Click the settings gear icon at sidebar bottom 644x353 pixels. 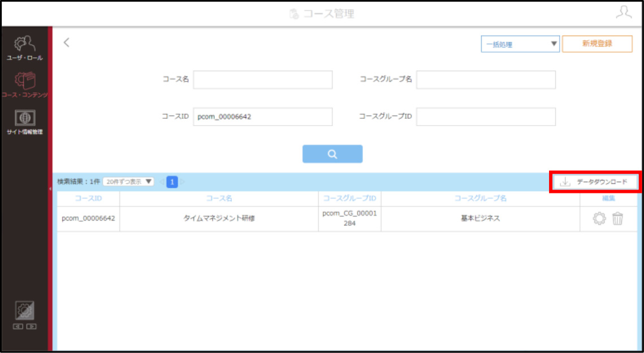coord(25,311)
